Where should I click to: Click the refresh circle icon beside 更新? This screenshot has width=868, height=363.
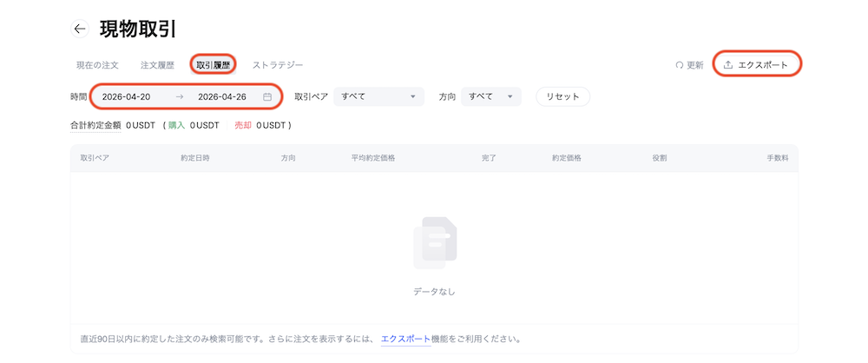[680, 65]
